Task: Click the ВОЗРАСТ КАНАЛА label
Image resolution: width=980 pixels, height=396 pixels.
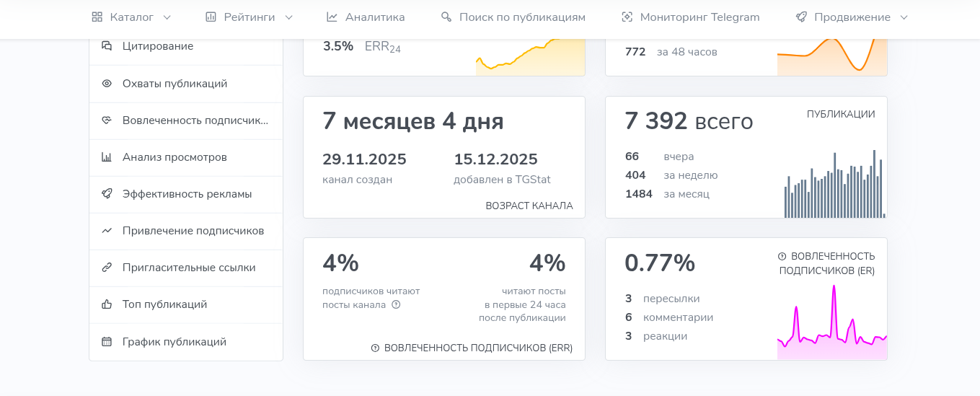Action: point(529,206)
